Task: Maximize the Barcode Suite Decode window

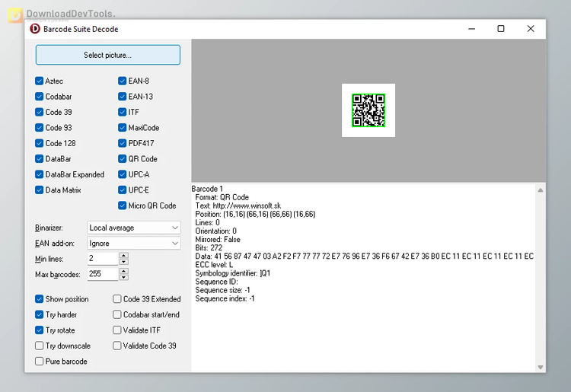Action: (x=501, y=29)
